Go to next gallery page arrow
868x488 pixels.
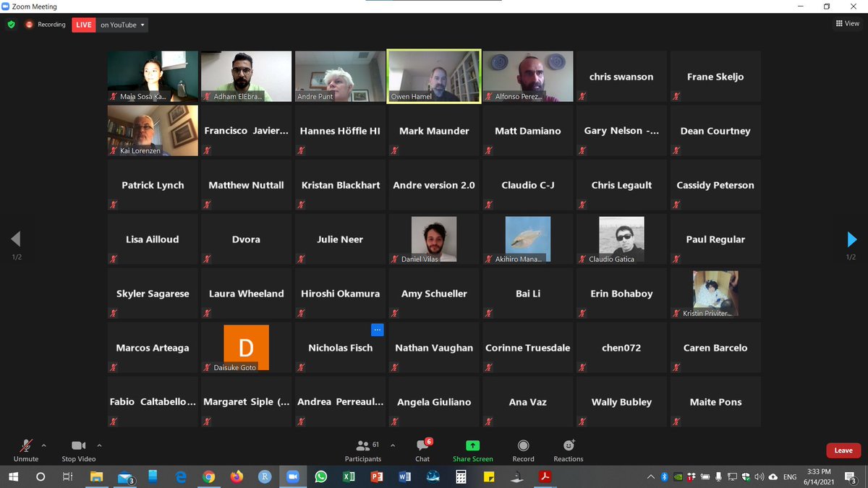tap(851, 239)
